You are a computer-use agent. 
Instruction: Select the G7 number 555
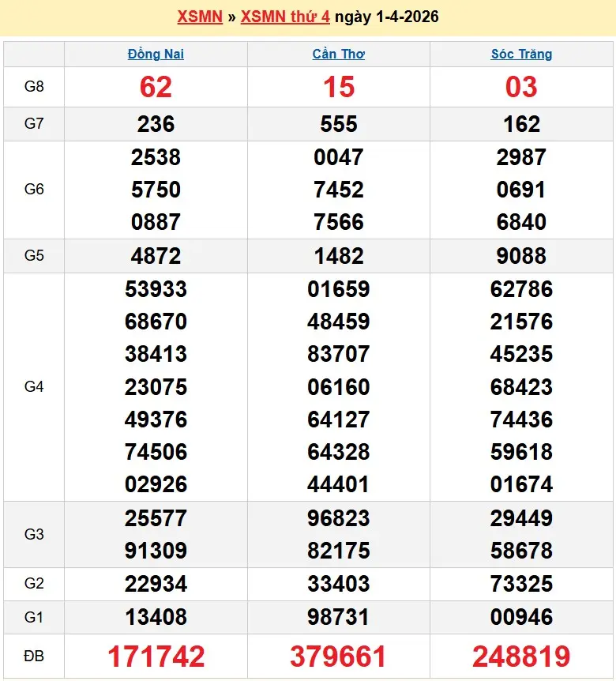click(339, 124)
